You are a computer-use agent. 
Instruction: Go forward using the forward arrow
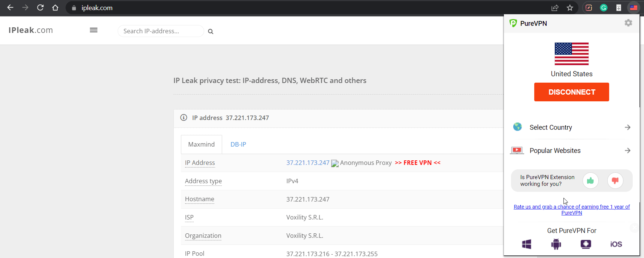(x=25, y=7)
